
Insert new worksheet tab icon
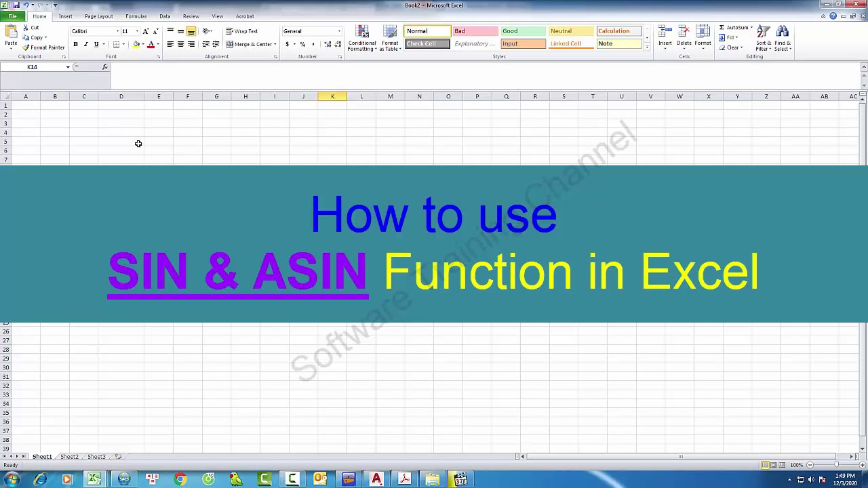click(118, 457)
